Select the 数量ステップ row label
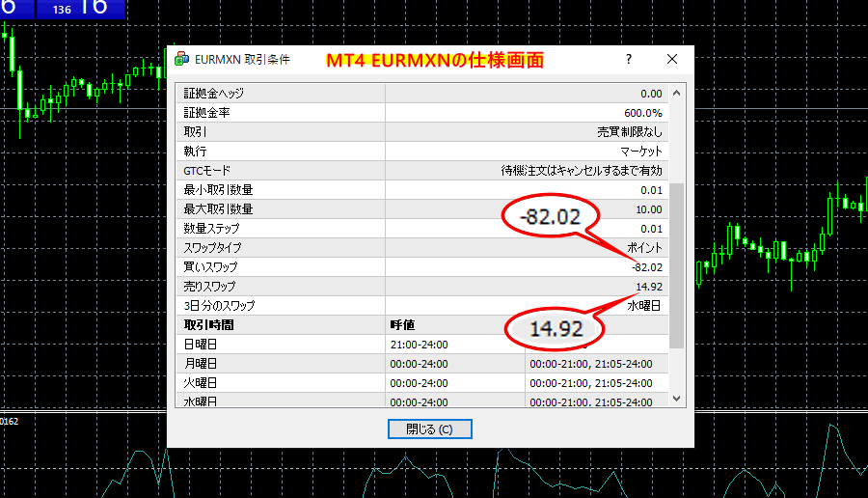The width and height of the screenshot is (868, 498). [211, 229]
